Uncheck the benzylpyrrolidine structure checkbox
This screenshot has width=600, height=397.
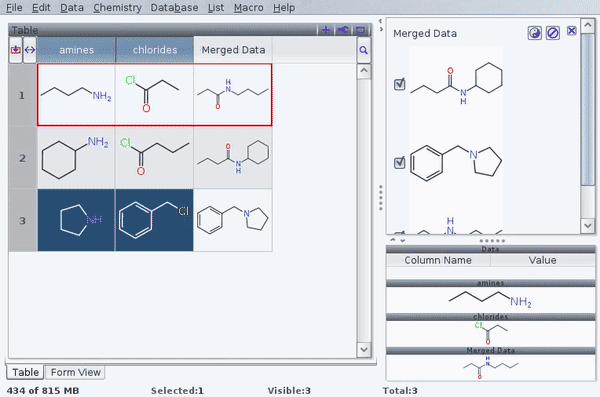coord(399,163)
